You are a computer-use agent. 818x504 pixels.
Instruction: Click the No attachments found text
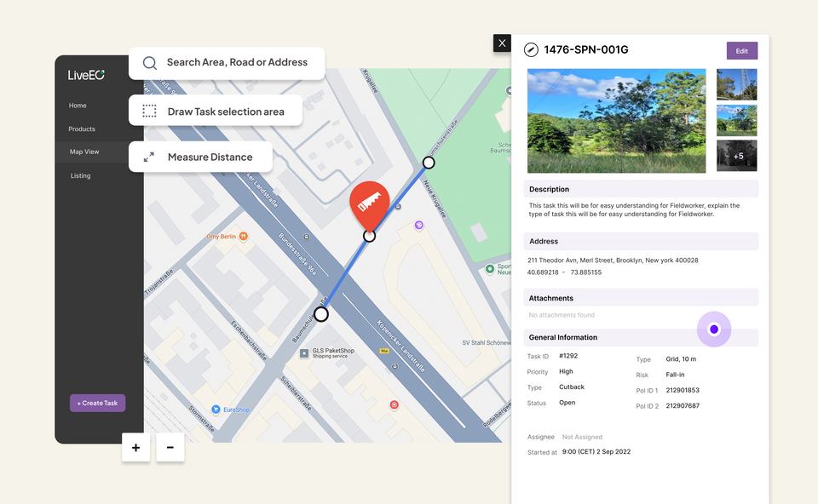562,315
